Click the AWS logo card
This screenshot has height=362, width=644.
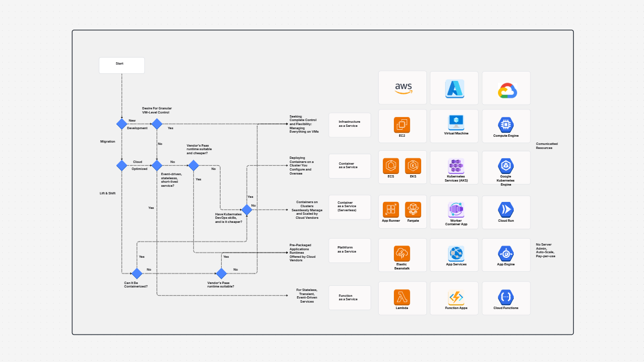coord(403,88)
